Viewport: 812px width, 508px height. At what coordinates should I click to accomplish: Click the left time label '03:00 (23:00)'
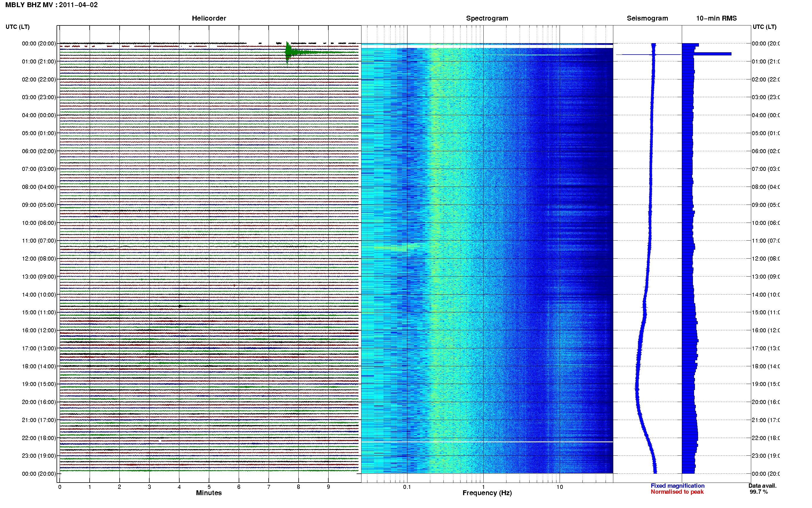coord(39,97)
